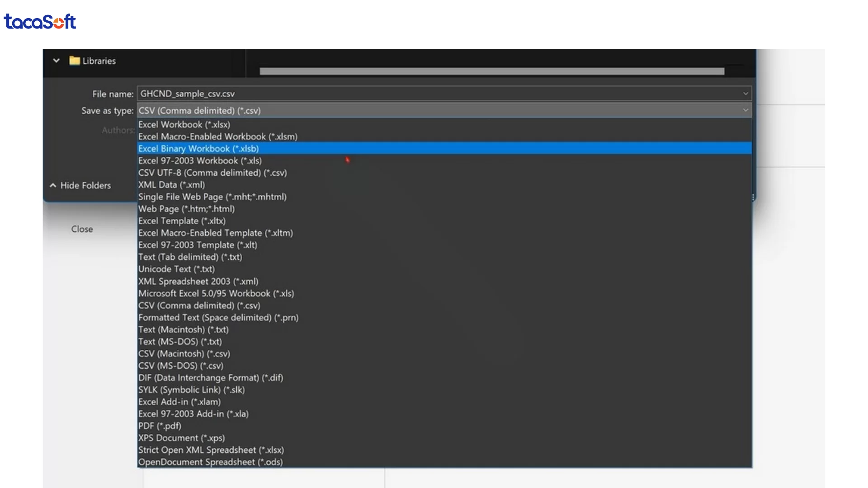Choose Excel Macro-Enabled Workbook (*.xlsm)
The width and height of the screenshot is (868, 488).
pyautogui.click(x=444, y=136)
